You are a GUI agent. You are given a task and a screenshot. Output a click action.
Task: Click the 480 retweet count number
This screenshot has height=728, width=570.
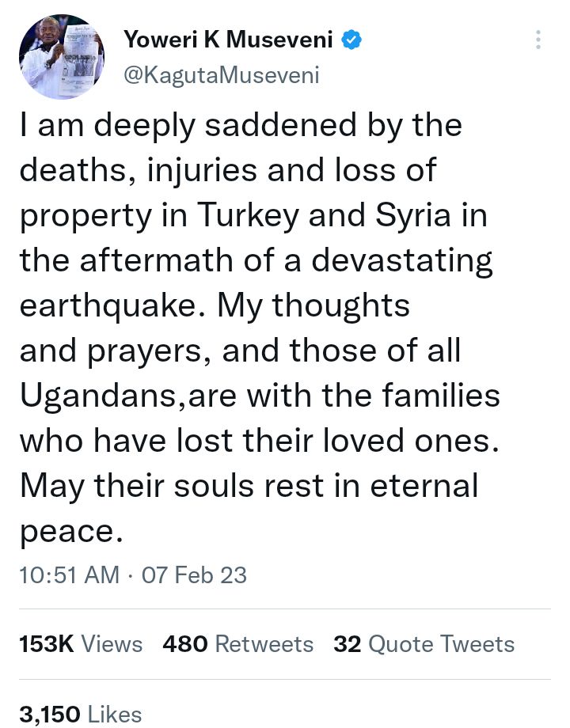pos(184,644)
